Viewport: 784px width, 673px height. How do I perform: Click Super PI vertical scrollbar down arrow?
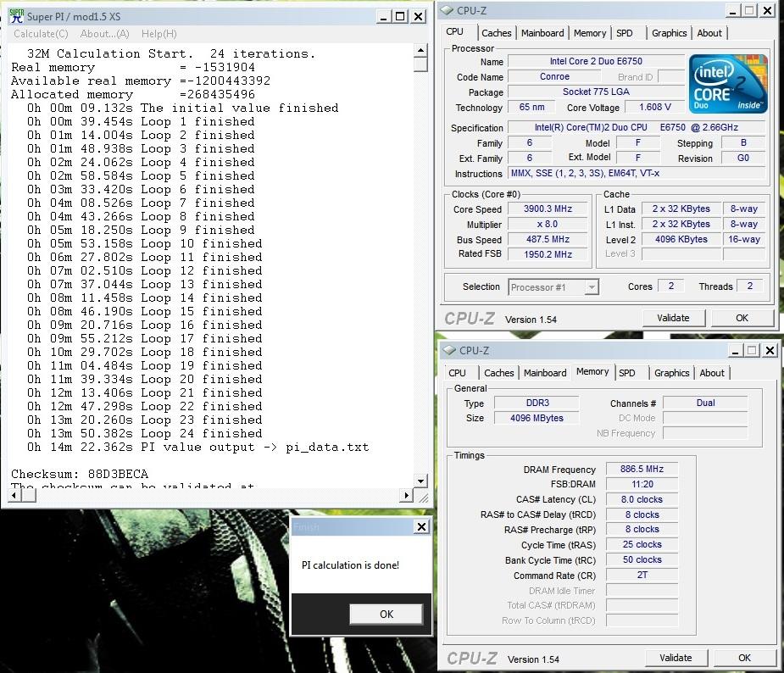tap(421, 481)
